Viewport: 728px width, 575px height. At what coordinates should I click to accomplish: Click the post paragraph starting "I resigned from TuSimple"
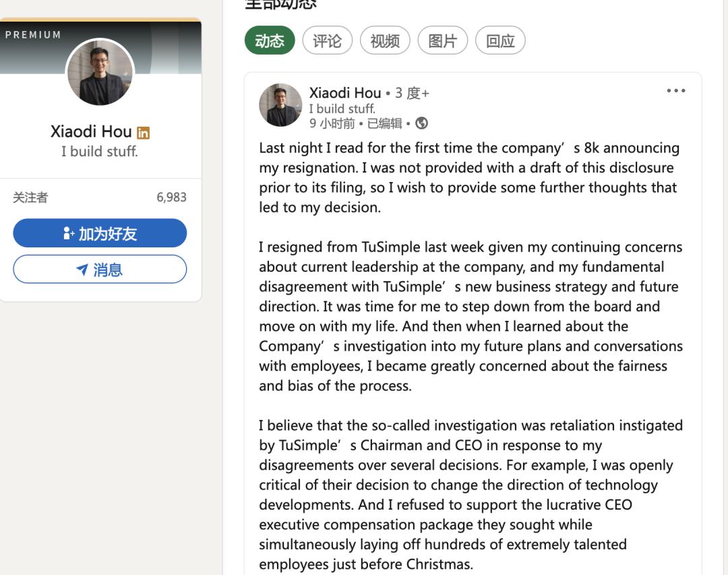[471, 316]
